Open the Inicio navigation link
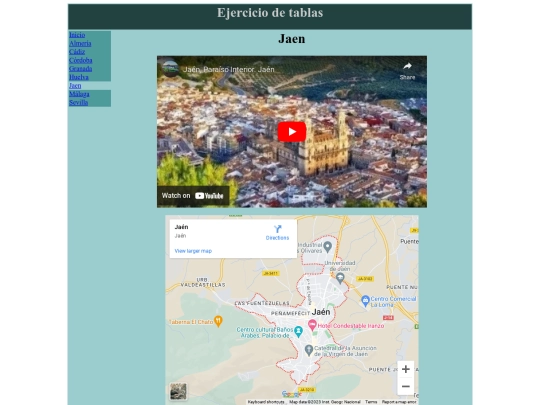The image size is (540, 405). pyautogui.click(x=77, y=35)
